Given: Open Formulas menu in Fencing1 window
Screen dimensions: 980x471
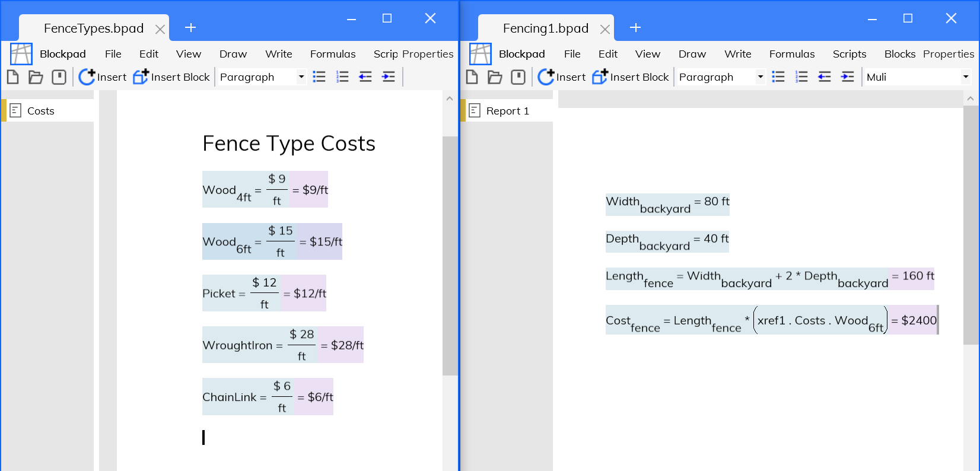Looking at the screenshot, I should 792,54.
